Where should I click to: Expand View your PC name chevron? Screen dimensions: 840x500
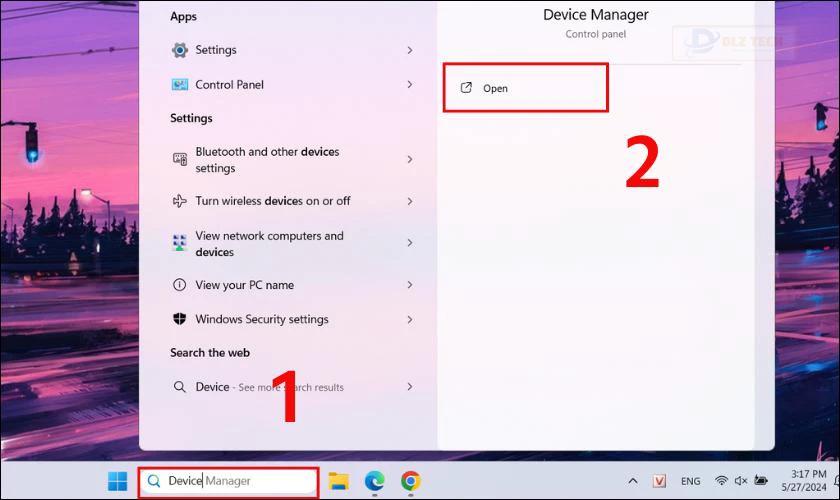(x=410, y=285)
